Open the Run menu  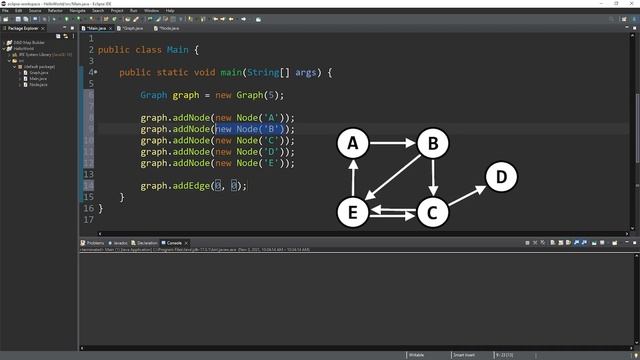click(133, 11)
